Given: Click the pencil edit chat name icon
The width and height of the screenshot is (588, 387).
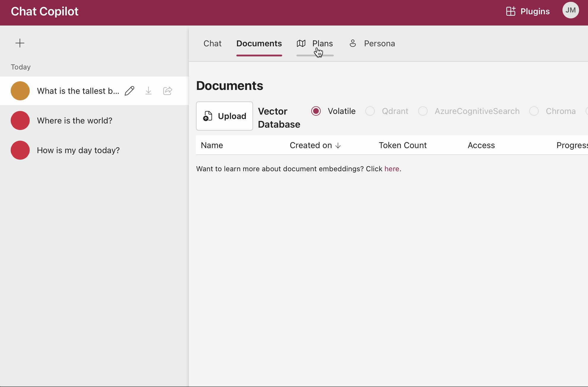Looking at the screenshot, I should (x=129, y=91).
